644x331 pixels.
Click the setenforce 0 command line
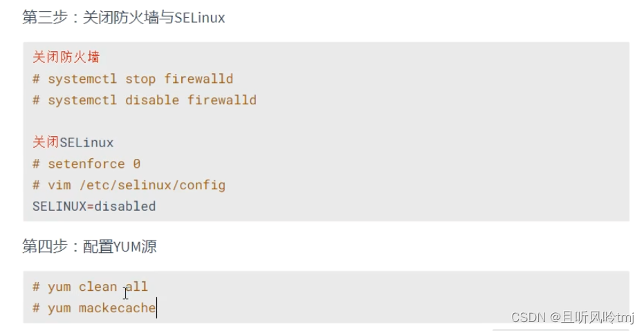tap(86, 164)
